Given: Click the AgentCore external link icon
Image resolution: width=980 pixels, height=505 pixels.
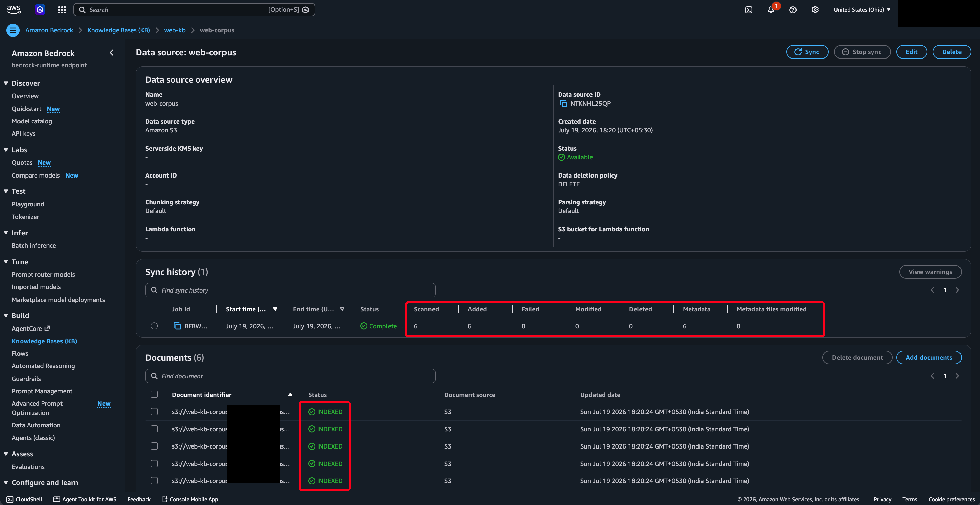Looking at the screenshot, I should click(x=47, y=328).
